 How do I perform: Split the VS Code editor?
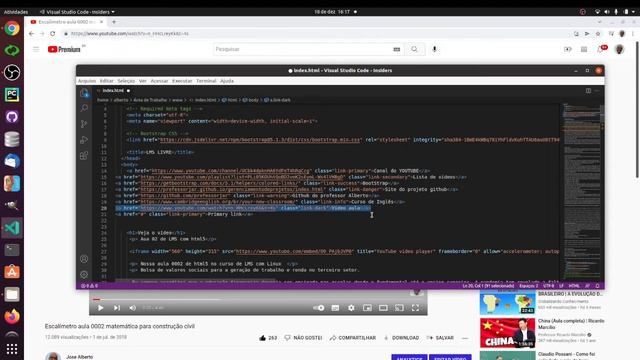click(588, 91)
